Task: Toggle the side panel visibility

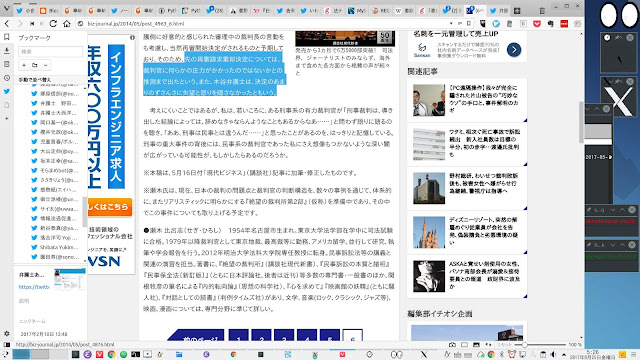Action: [x=7, y=345]
